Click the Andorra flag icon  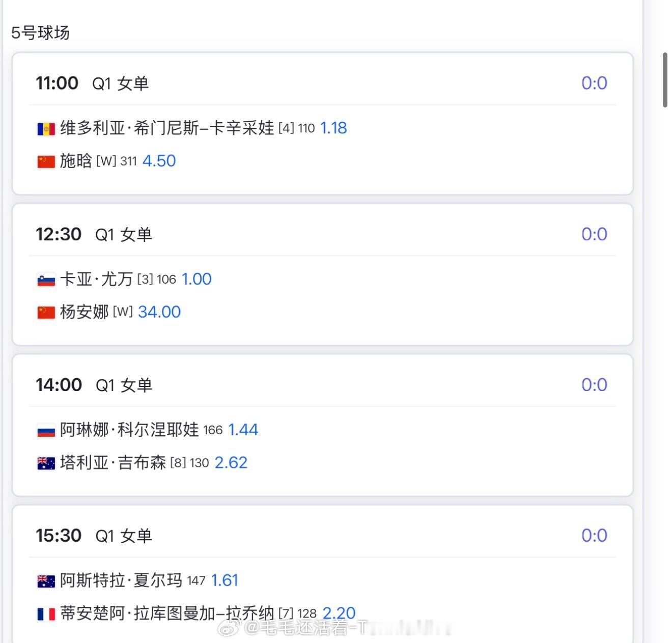click(46, 129)
